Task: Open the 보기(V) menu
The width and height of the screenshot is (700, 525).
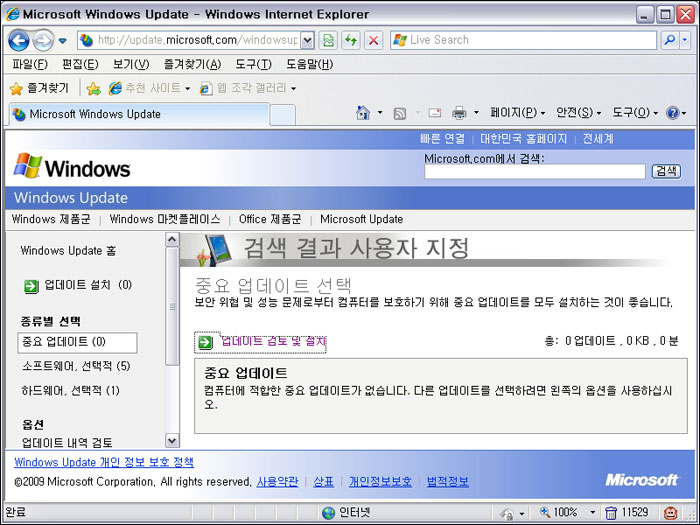Action: pos(131,64)
